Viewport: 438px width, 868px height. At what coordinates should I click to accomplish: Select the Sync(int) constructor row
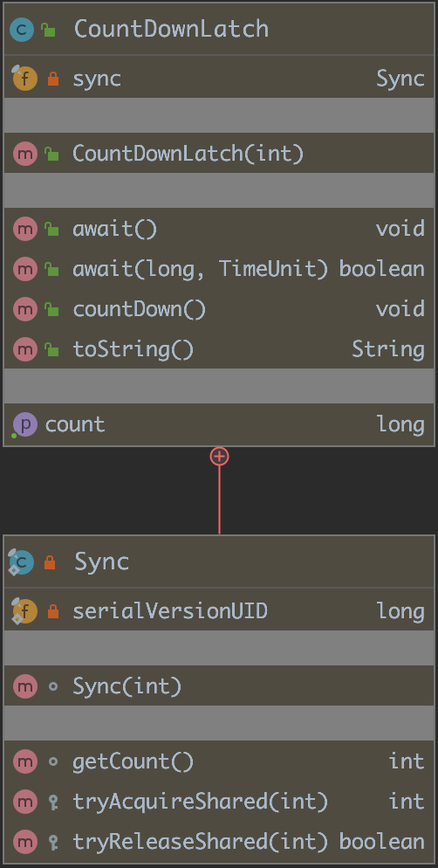[219, 686]
